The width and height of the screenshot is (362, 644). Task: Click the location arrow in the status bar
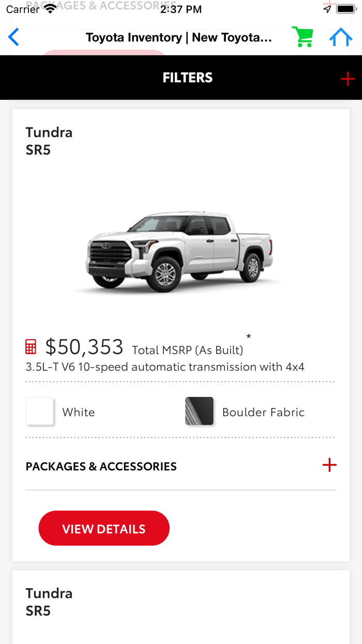(328, 8)
